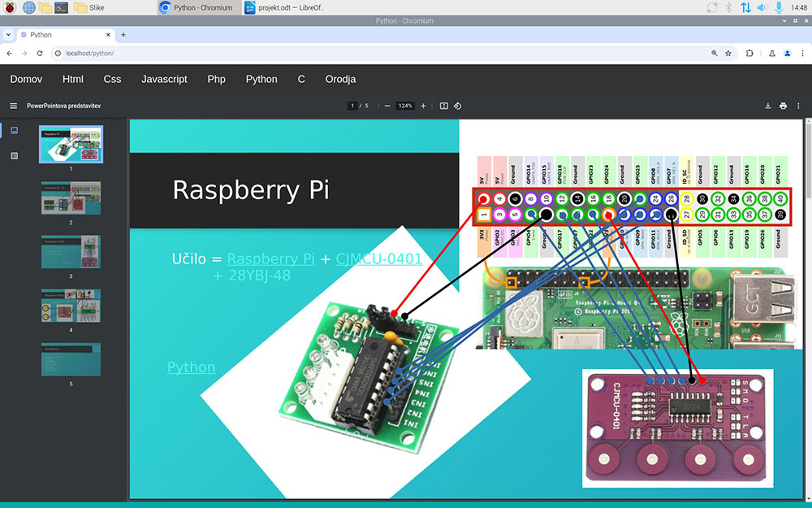Show the document outline in PDF sidebar

coord(14,156)
